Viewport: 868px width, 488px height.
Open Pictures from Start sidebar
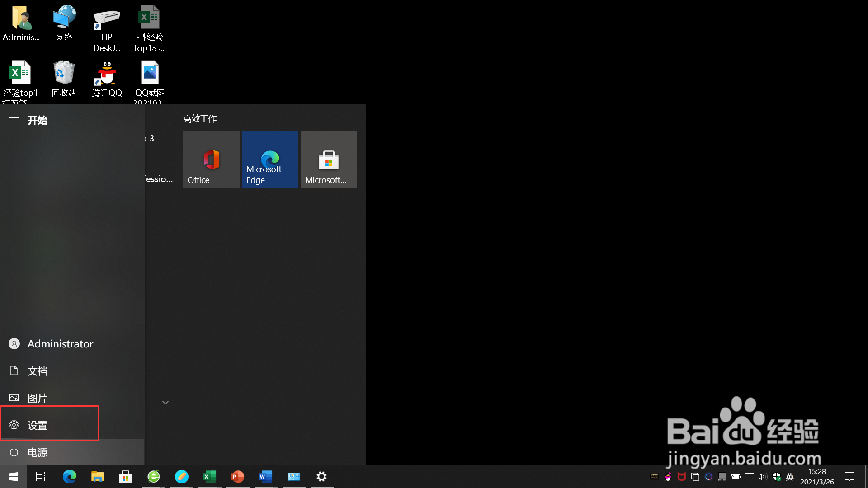click(x=37, y=398)
